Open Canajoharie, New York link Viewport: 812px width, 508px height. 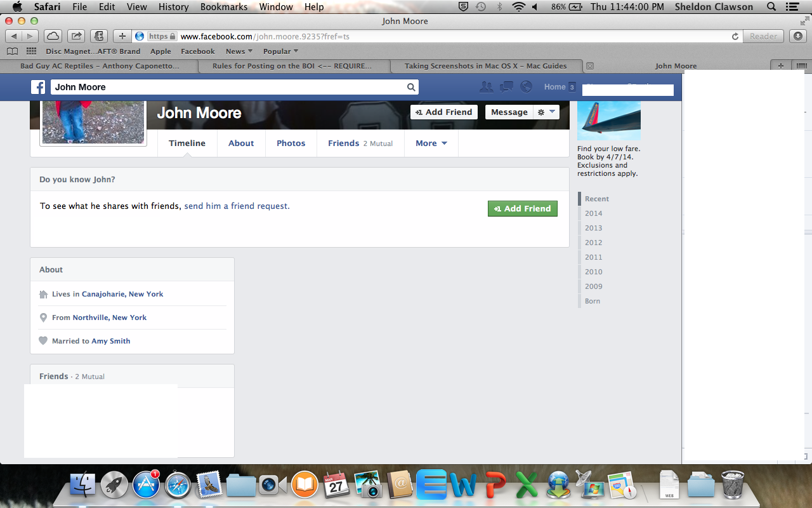tap(122, 294)
